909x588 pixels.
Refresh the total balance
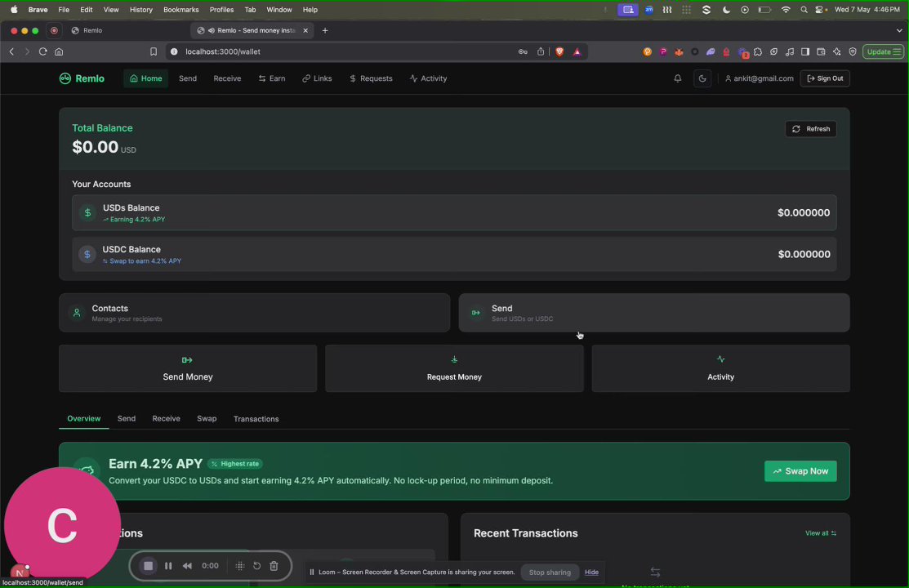point(810,129)
